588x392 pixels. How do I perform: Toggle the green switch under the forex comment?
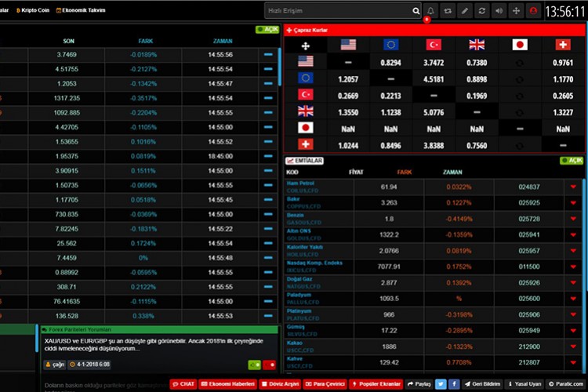pyautogui.click(x=254, y=365)
